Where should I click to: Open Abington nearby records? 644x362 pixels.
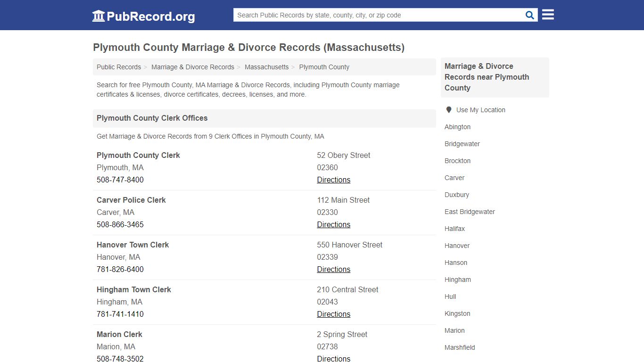[457, 127]
